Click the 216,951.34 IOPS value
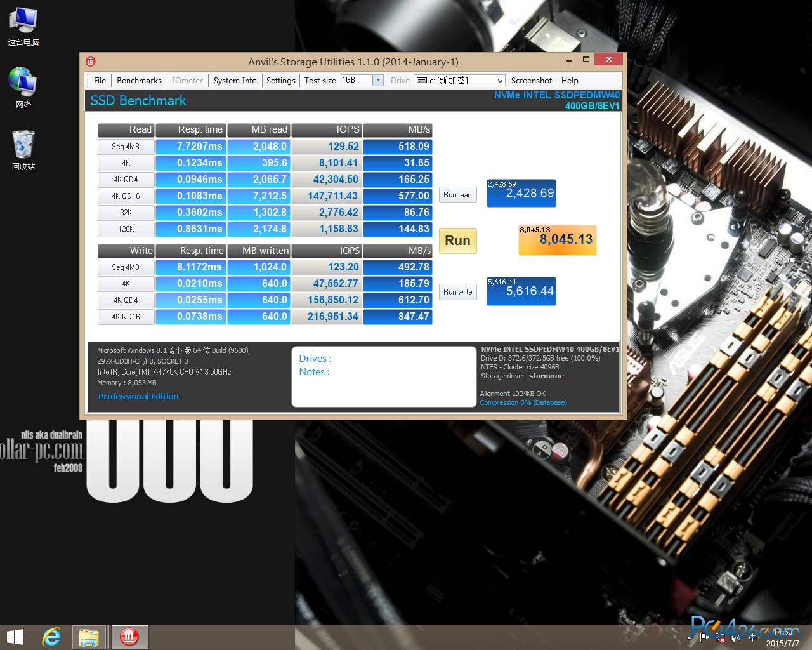This screenshot has width=812, height=650. (327, 317)
